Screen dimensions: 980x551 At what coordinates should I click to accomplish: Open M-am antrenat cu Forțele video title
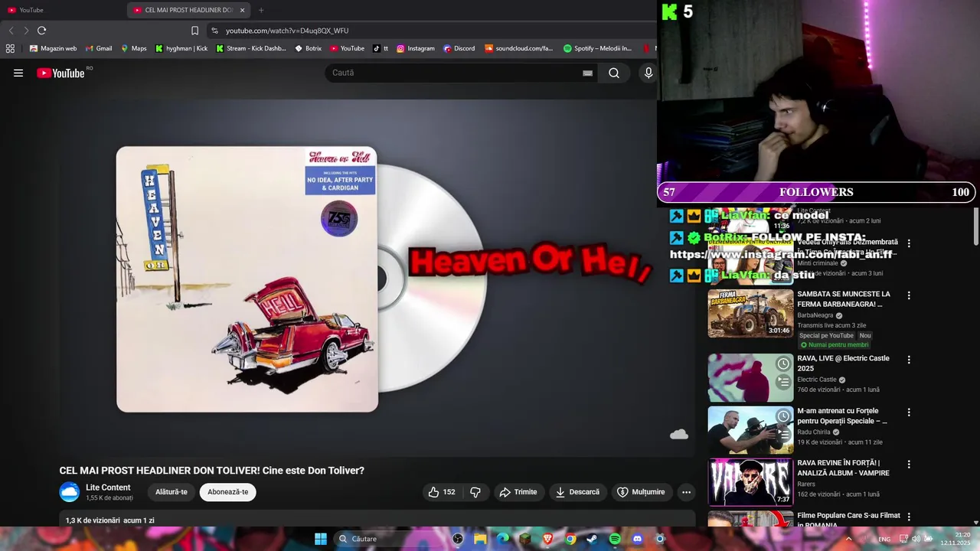(x=842, y=416)
